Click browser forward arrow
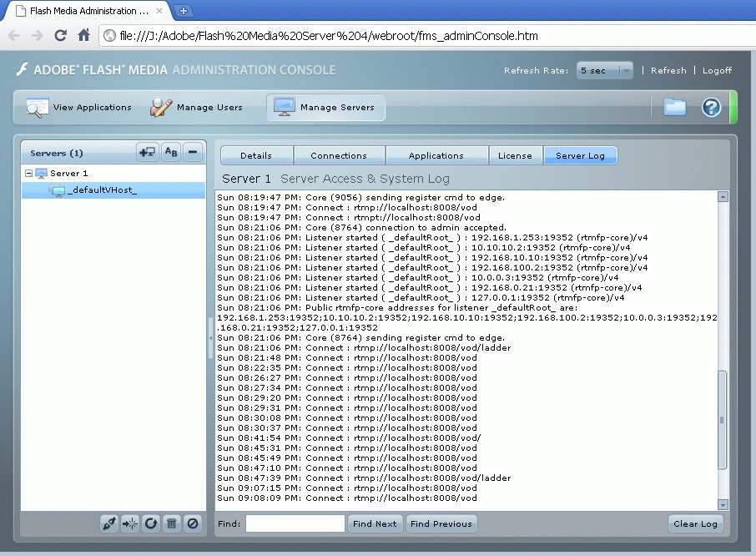756x556 pixels. [37, 35]
